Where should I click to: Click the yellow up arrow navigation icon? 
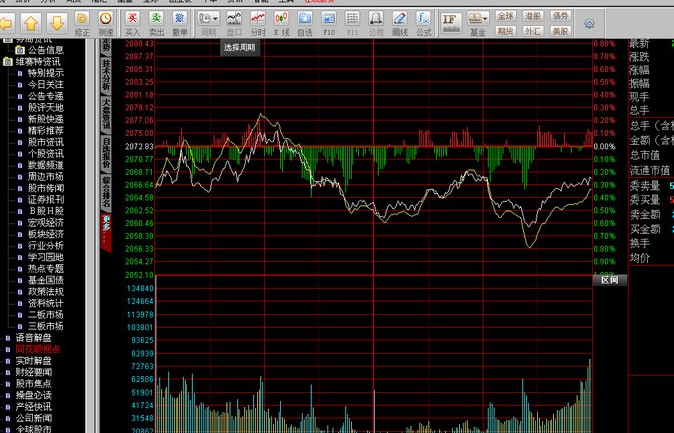tap(31, 22)
